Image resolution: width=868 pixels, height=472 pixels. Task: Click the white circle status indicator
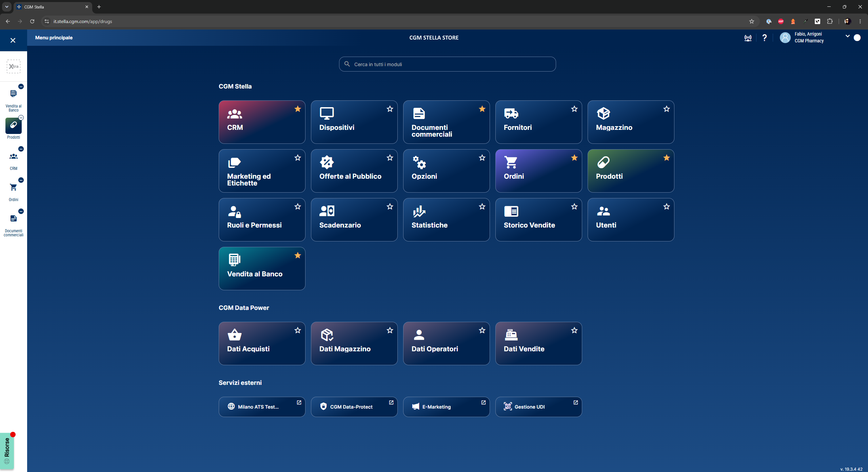point(857,38)
